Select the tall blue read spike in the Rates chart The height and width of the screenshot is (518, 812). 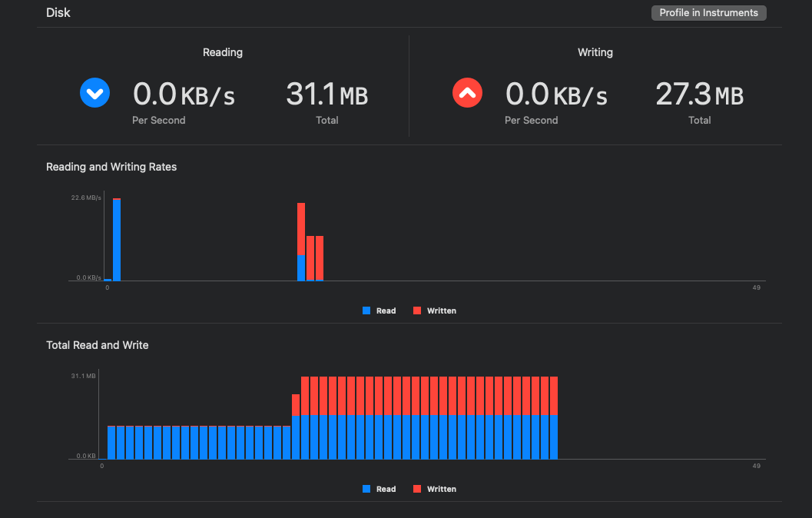[117, 240]
